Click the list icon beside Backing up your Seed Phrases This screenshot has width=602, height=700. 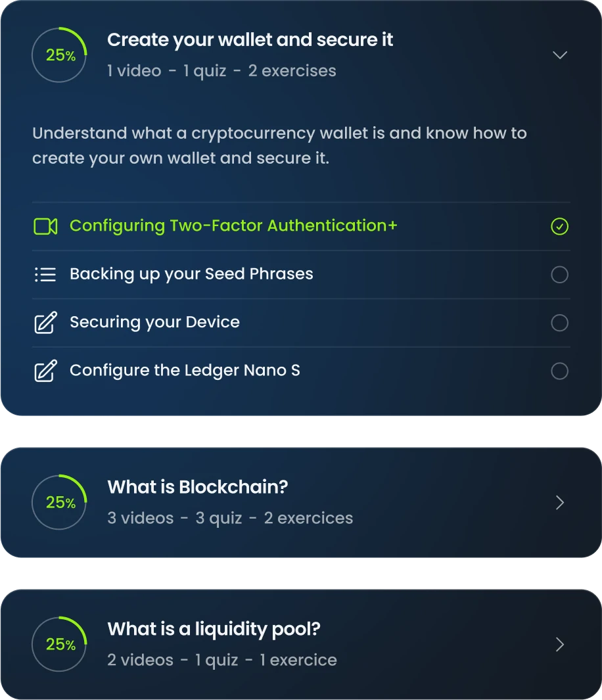[x=45, y=275]
